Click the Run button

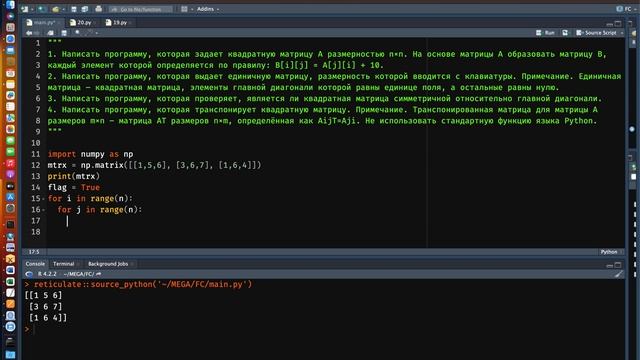pos(545,33)
